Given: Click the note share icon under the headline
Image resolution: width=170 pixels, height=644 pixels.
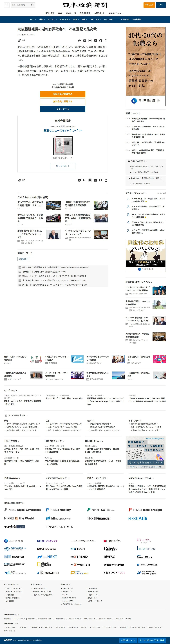Looking at the screenshot, I should pos(90,40).
